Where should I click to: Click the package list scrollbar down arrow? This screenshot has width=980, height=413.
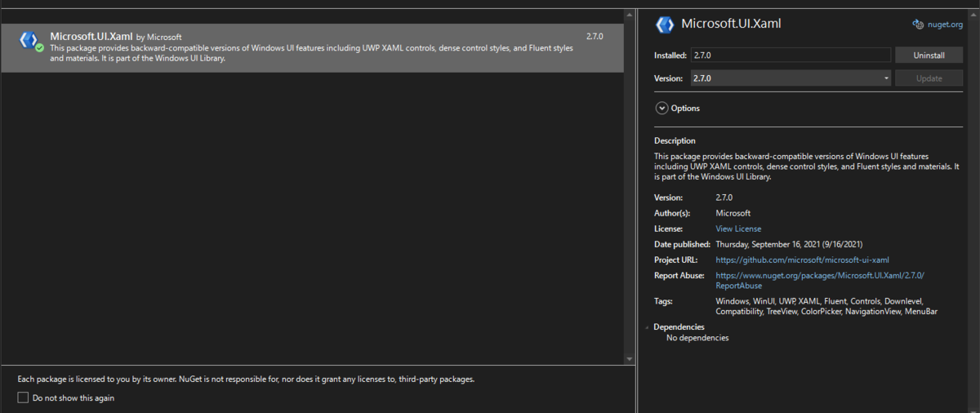tap(629, 358)
